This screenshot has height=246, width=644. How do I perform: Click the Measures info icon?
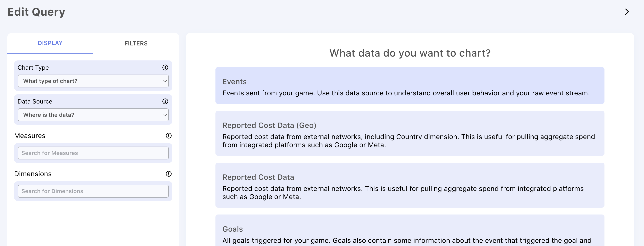tap(169, 136)
